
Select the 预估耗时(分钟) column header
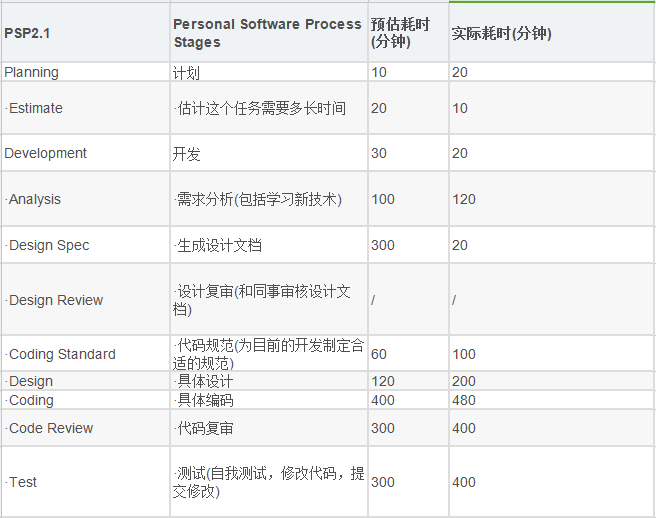point(400,33)
